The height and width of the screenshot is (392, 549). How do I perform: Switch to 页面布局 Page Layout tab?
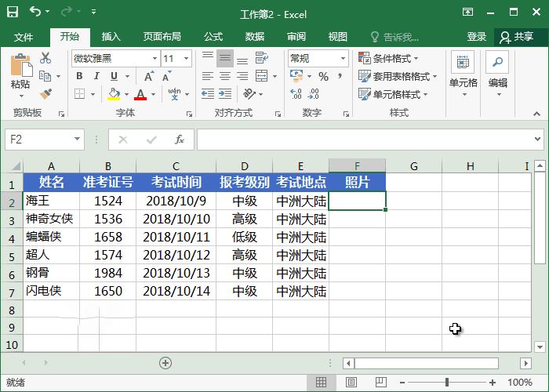click(162, 37)
